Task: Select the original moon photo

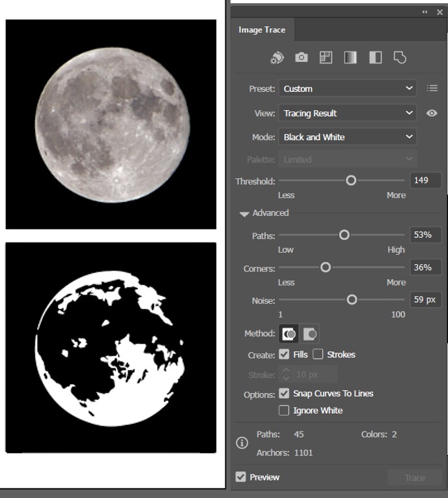Action: (x=111, y=124)
